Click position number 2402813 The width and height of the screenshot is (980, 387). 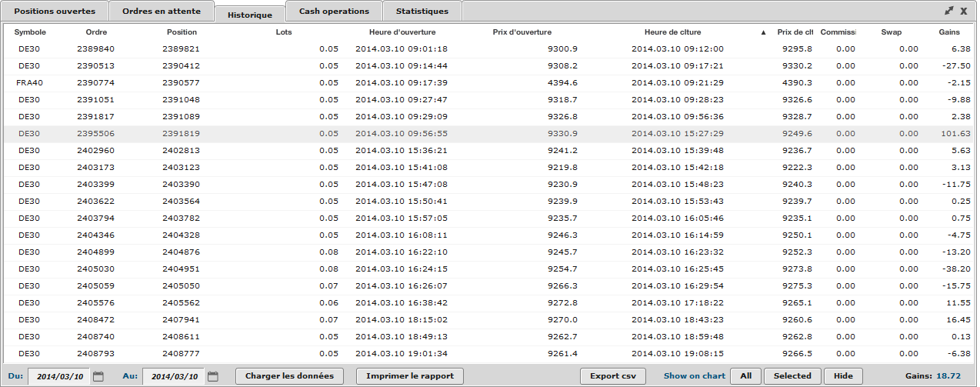point(182,151)
